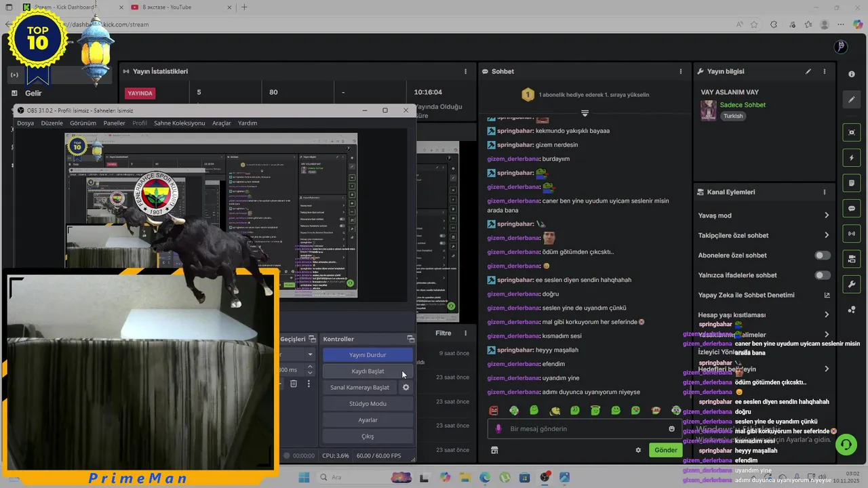Open virtual camera settings gear in OBS

pyautogui.click(x=406, y=387)
